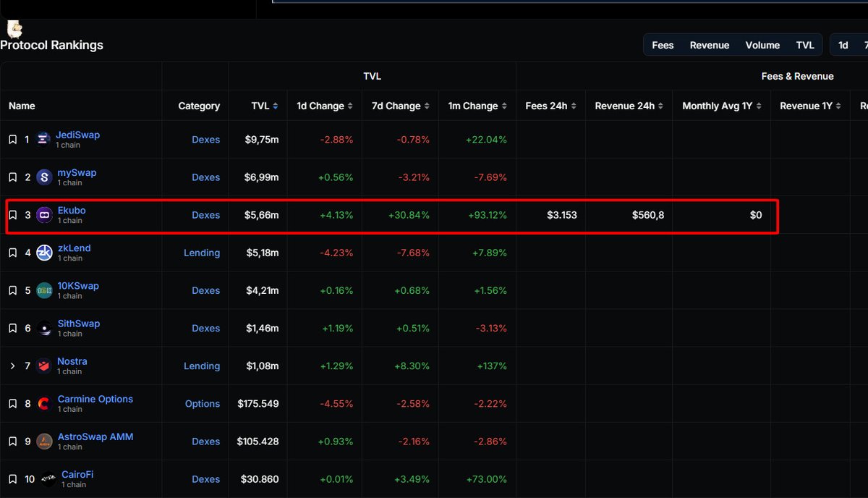Bookmark the SithSwap row
The width and height of the screenshot is (868, 498).
tap(12, 328)
